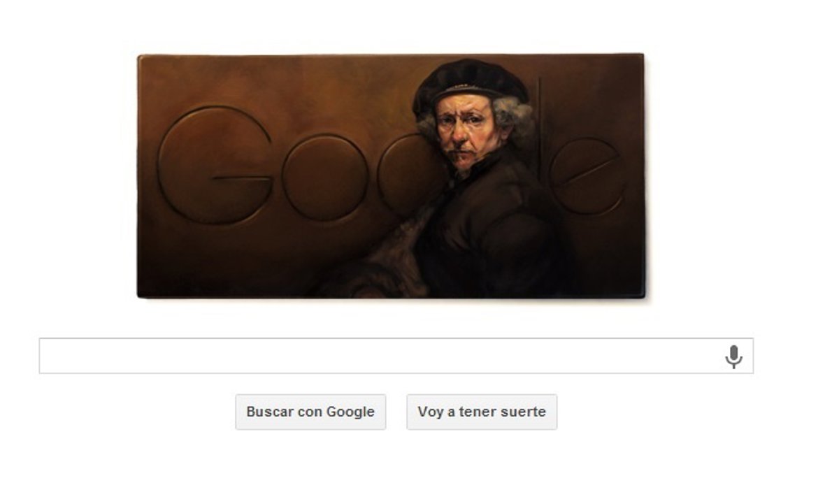Click the word suerte on lucky button
Image resolution: width=839 pixels, height=504 pixels.
pyautogui.click(x=523, y=412)
